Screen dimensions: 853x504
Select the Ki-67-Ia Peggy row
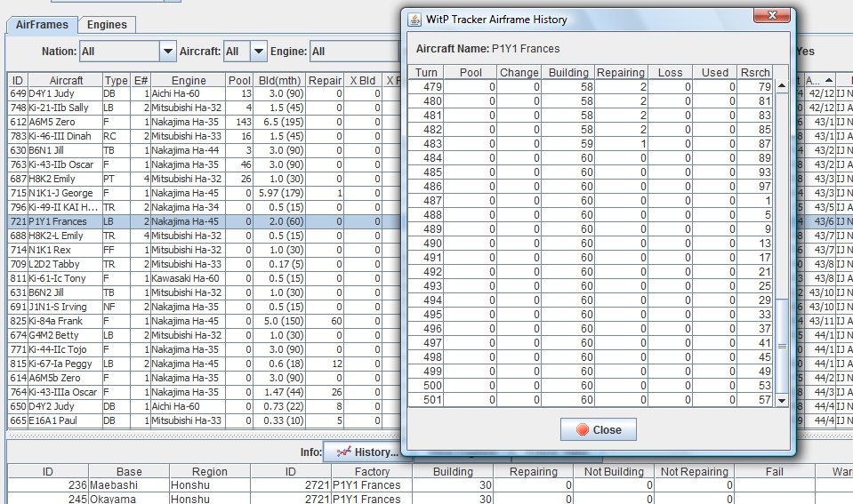(204, 364)
